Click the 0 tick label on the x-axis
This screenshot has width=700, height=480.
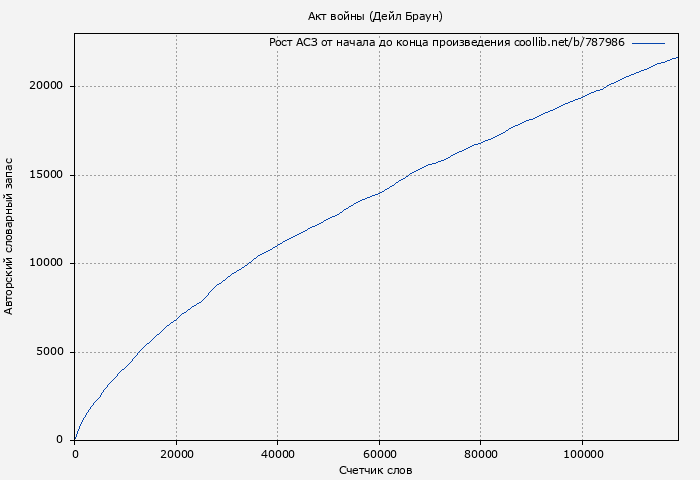tap(75, 453)
